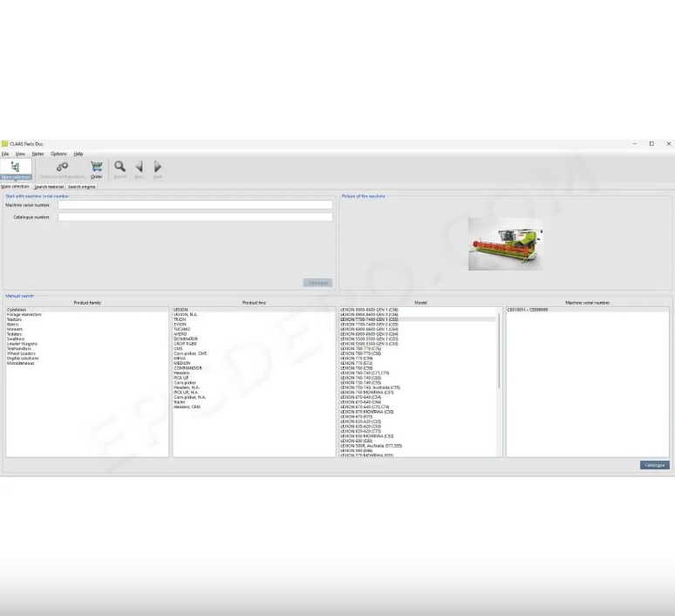Viewport: 675px width, 616px height.
Task: Click the CLAAS Parts Doc title icon
Action: tap(4, 144)
